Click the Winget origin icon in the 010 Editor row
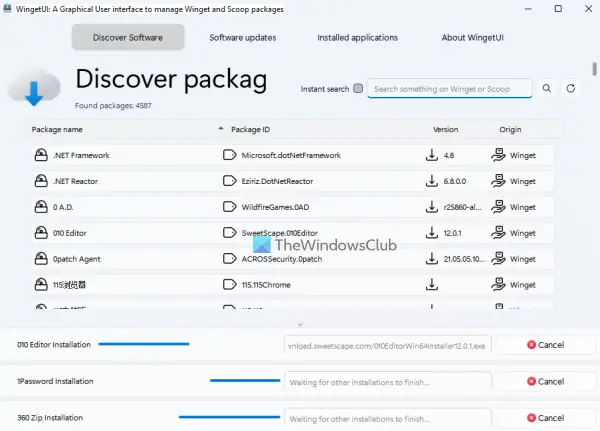The image size is (600, 431). click(498, 233)
